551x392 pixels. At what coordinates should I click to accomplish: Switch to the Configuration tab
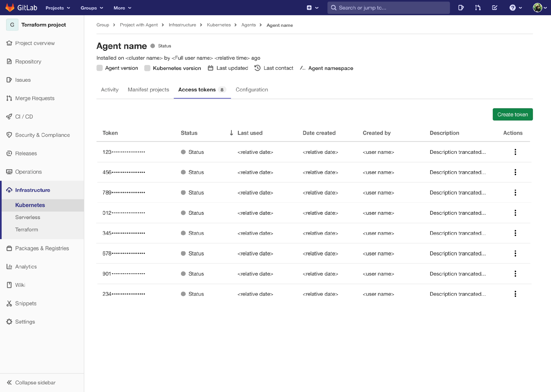[251, 89]
